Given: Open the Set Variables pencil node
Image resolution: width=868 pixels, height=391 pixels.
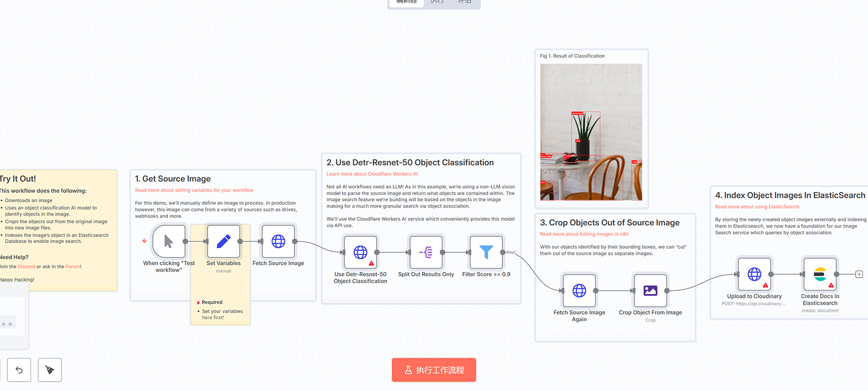Looking at the screenshot, I should click(x=223, y=242).
